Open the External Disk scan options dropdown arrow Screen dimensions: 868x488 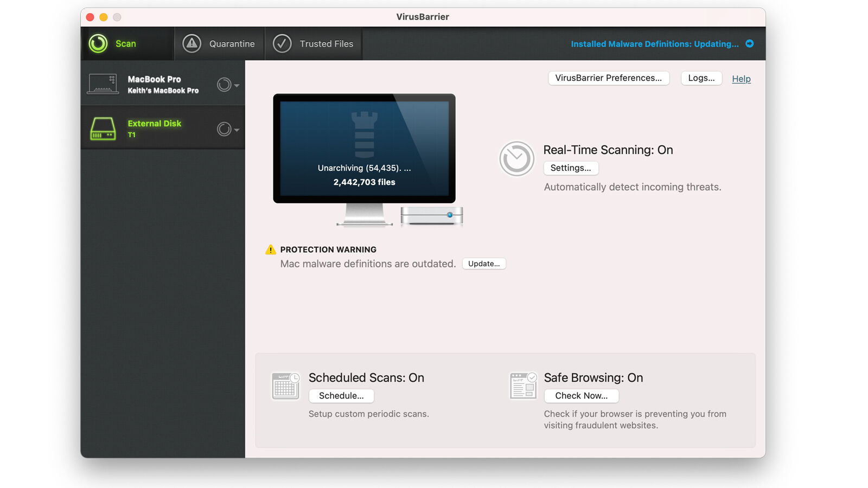point(237,130)
